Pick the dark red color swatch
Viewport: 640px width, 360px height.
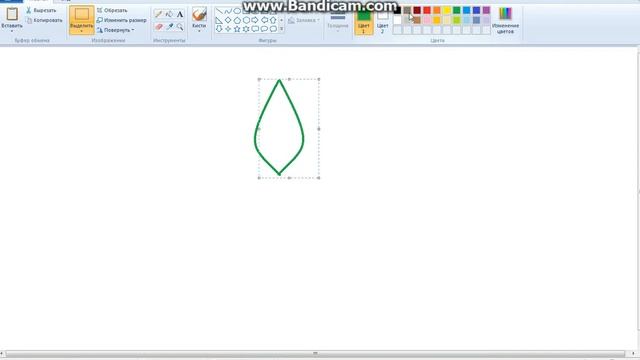[x=417, y=10]
